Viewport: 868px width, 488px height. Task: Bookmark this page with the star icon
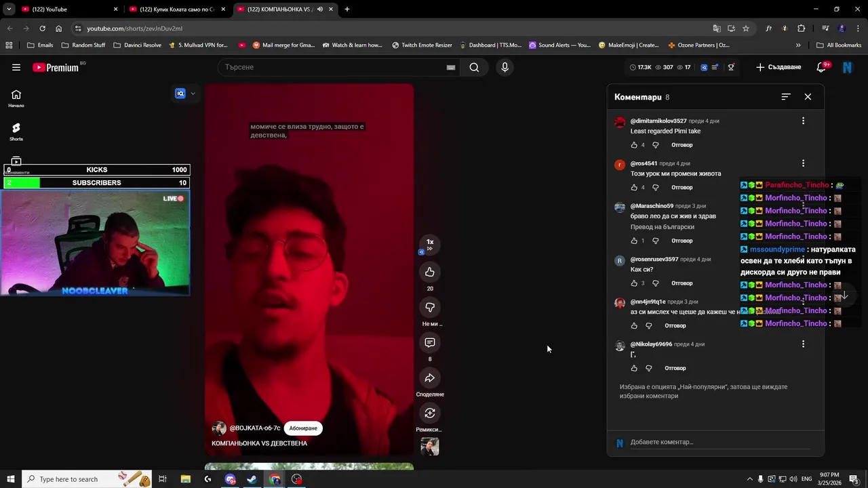[746, 28]
